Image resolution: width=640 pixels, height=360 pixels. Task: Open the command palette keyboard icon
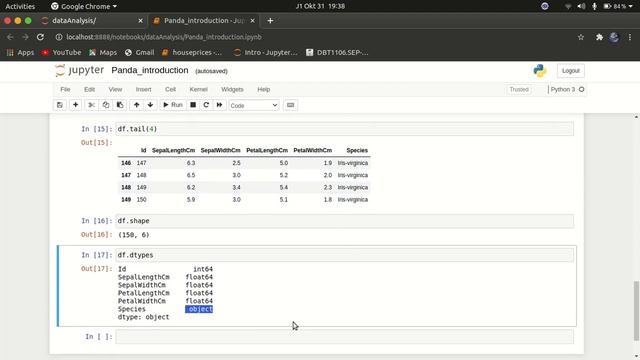point(290,105)
